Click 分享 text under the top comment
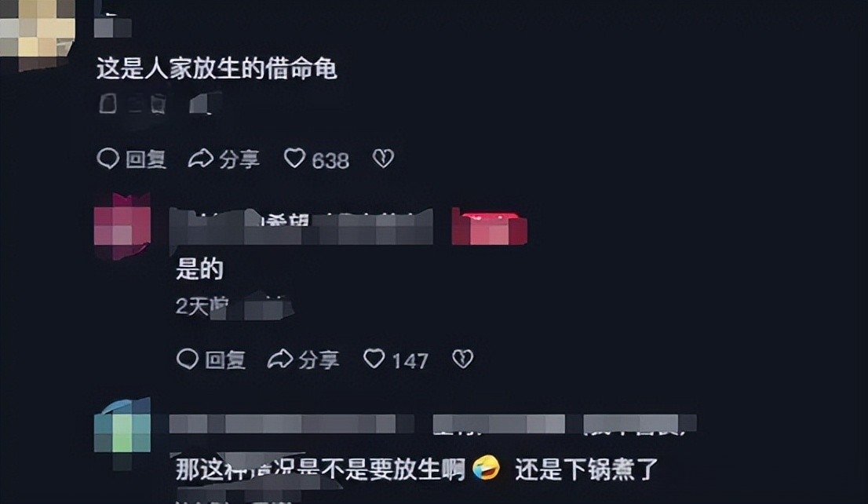 239,159
